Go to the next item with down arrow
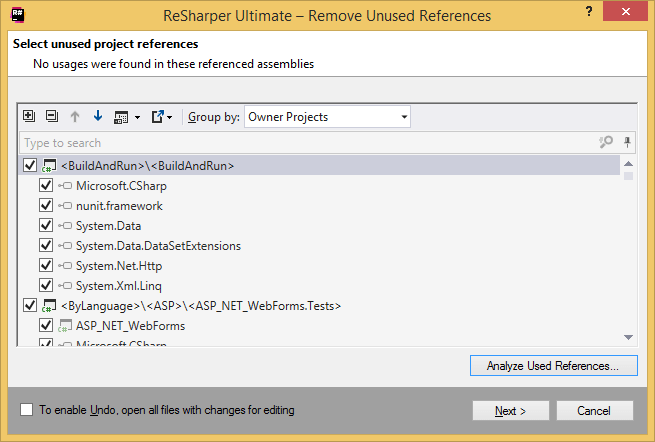The image size is (655, 442). coord(97,117)
